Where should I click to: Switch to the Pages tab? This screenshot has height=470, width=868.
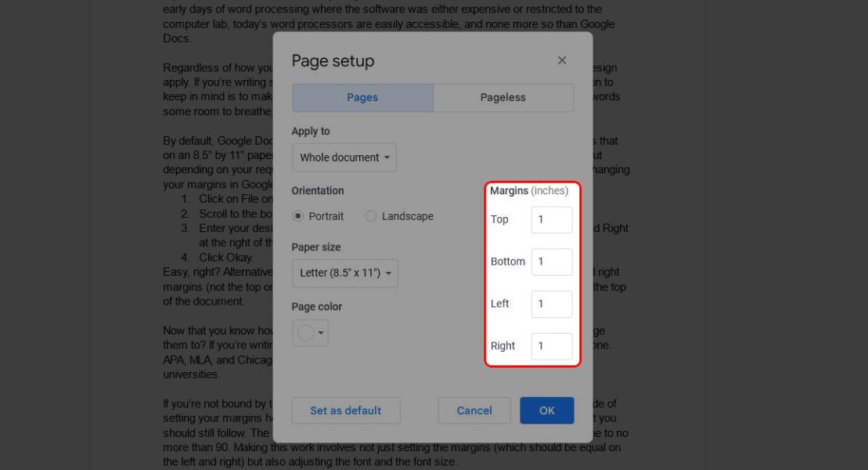(362, 98)
